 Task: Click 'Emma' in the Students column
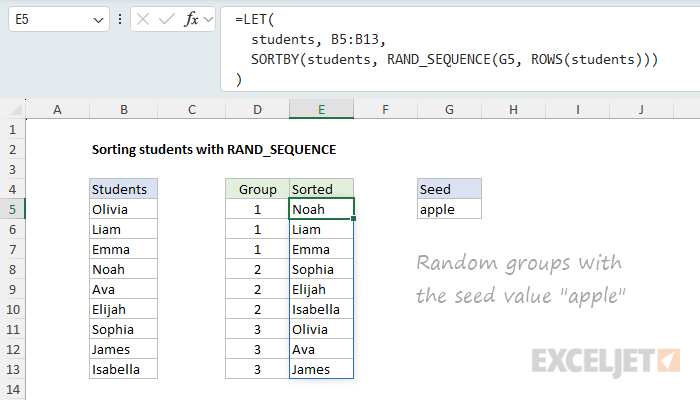[124, 249]
